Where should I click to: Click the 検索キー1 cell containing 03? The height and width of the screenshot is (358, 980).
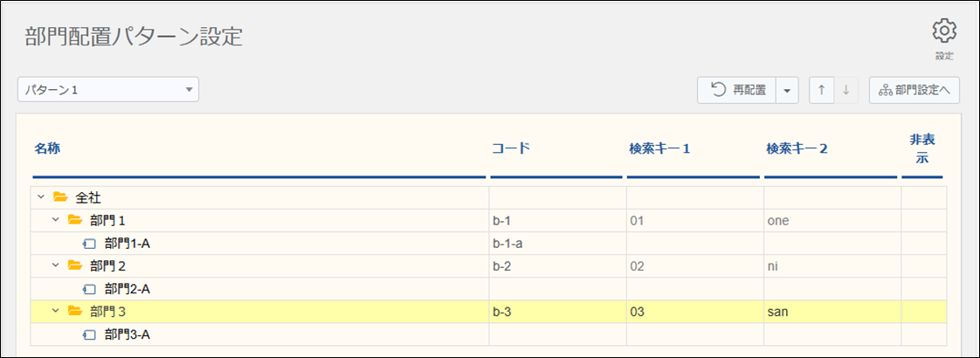(x=638, y=312)
